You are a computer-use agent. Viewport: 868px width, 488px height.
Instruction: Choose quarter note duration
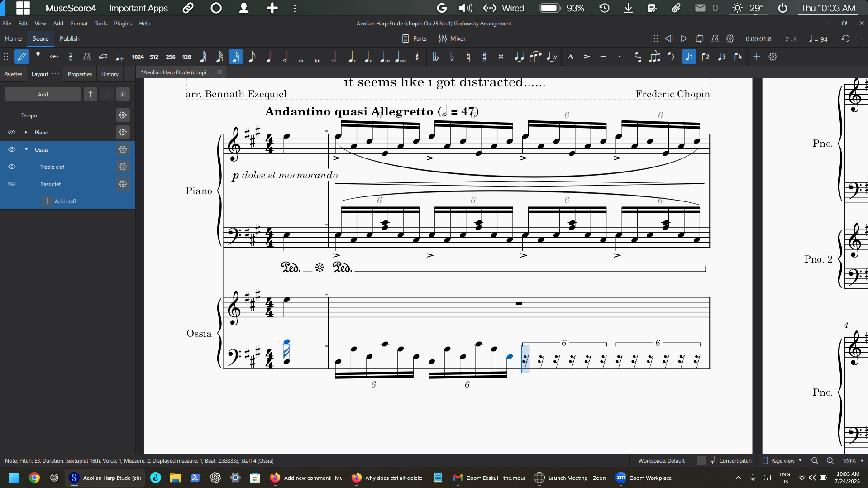(x=268, y=57)
